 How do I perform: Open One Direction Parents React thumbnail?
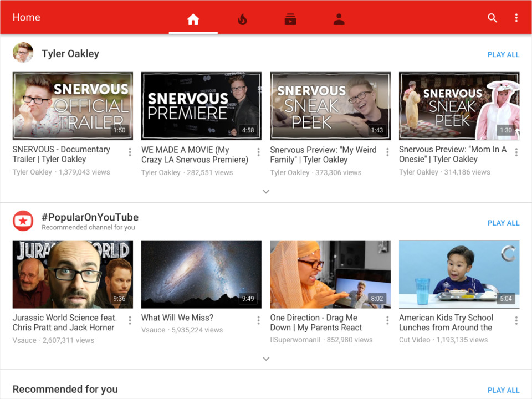330,274
